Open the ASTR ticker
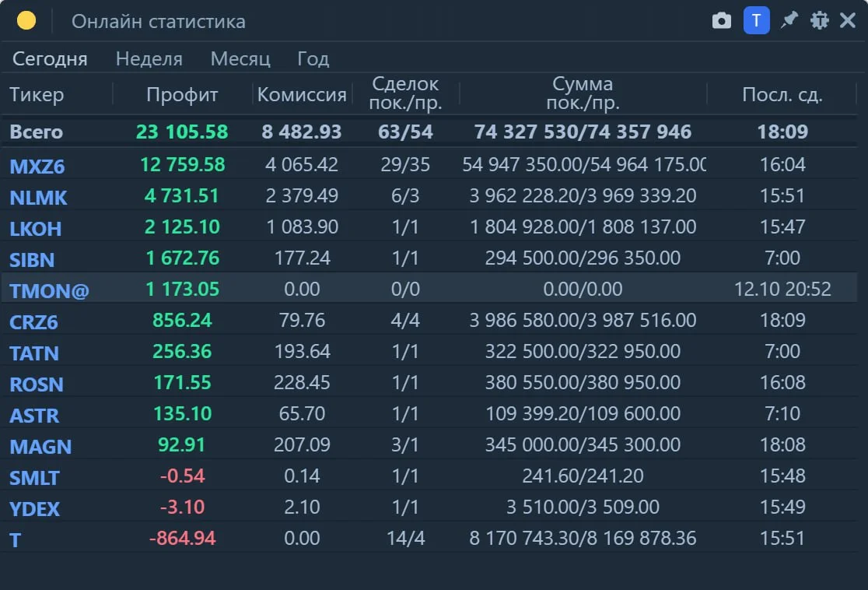 click(34, 416)
